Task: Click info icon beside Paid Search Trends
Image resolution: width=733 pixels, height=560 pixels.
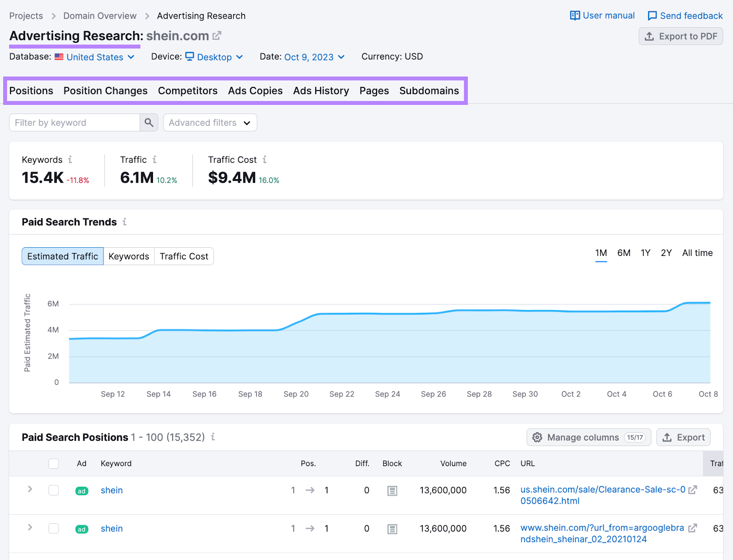Action: click(x=124, y=222)
